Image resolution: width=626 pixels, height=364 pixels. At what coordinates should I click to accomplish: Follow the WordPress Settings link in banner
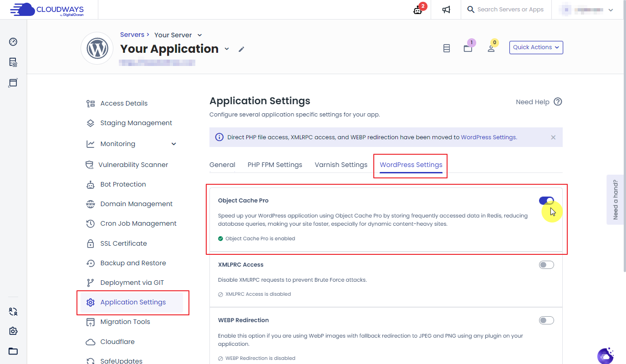[x=489, y=137]
